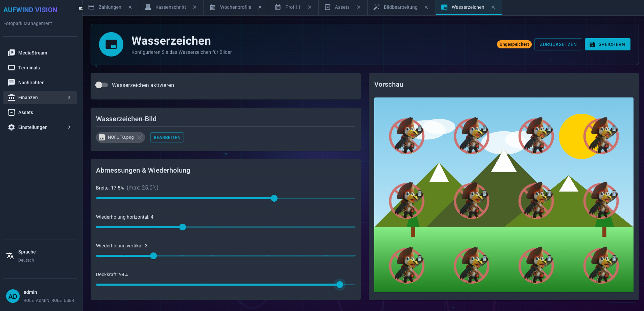Click the Zurücksetzen button
Screen dimensions: 644x311
coord(558,44)
